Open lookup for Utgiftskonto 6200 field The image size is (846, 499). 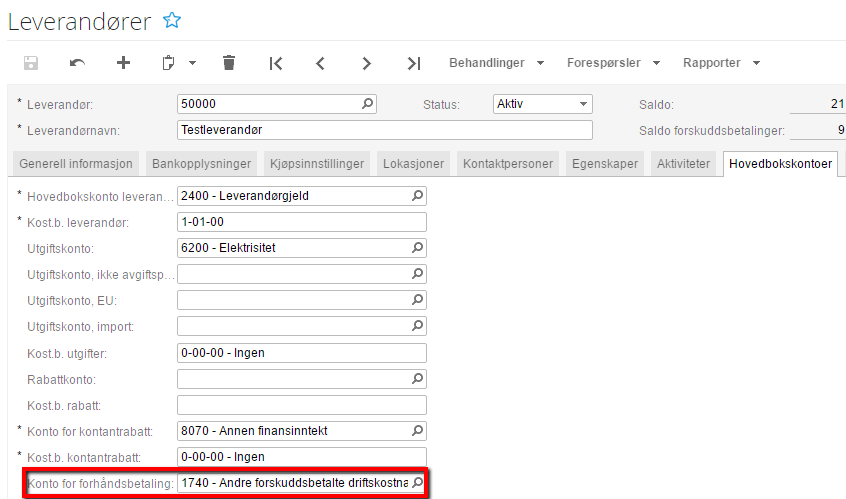[x=417, y=248]
